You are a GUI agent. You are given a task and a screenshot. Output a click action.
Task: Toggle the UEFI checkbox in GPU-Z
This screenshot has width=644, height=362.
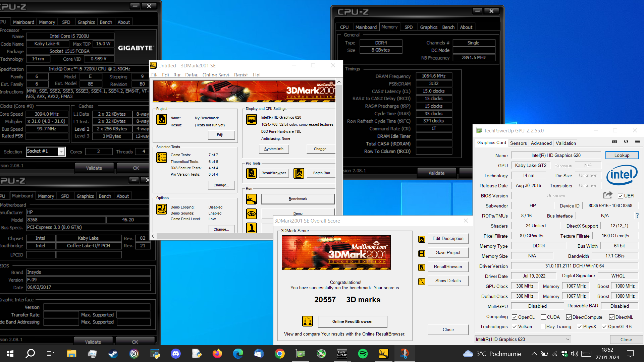tap(621, 196)
